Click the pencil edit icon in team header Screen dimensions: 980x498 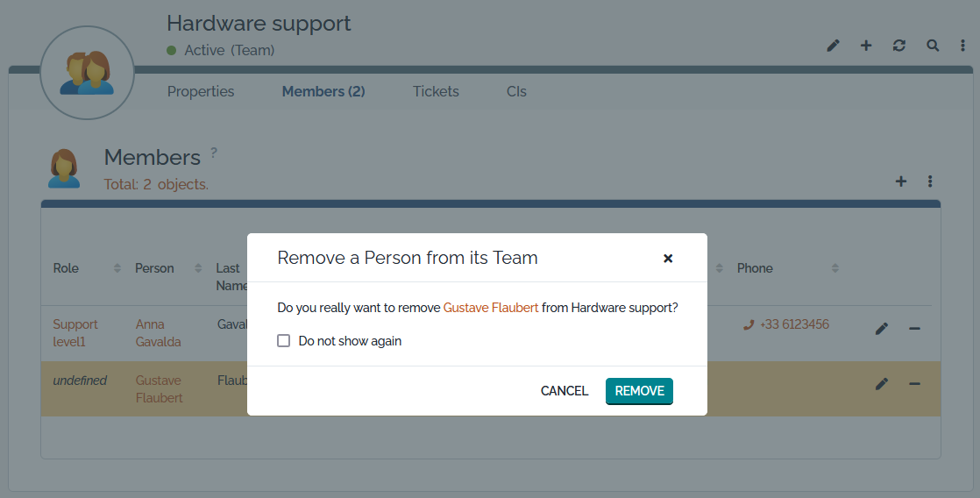coord(833,46)
